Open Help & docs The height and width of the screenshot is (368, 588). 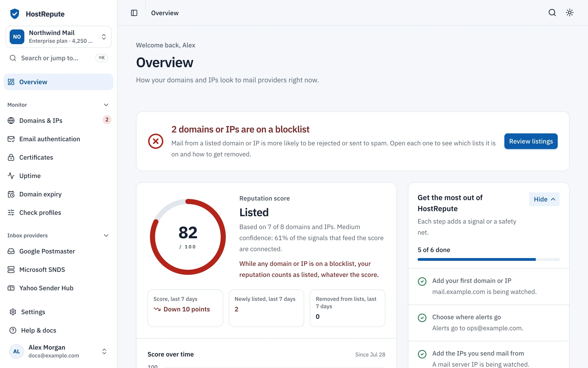tap(58, 330)
